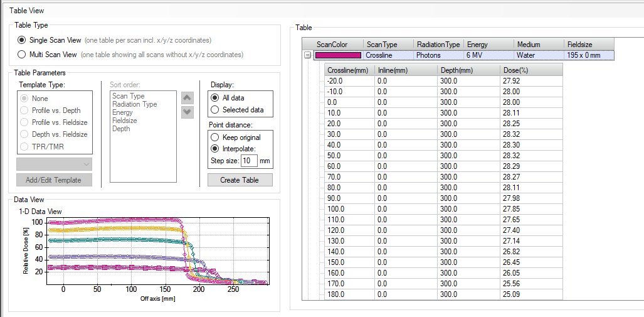Click the magenta scan color swatch
Image resolution: width=644 pixels, height=317 pixels.
(x=338, y=55)
